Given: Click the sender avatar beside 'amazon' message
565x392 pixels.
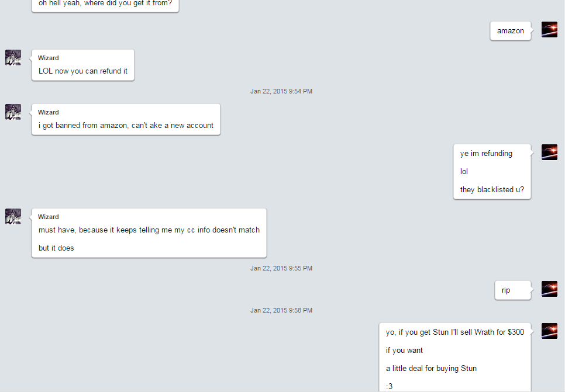Looking at the screenshot, I should 549,30.
